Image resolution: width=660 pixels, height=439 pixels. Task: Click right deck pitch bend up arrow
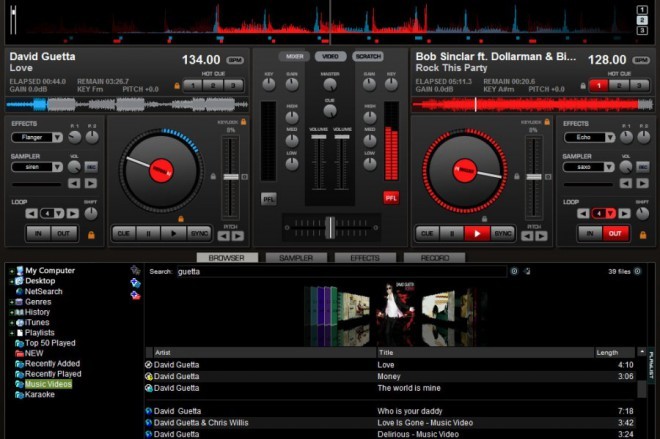click(542, 236)
